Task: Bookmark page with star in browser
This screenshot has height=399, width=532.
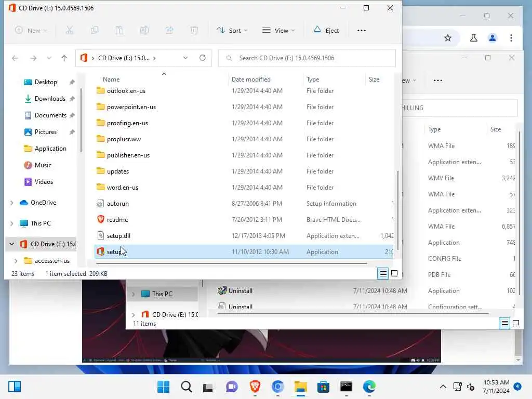Action: 448,38
